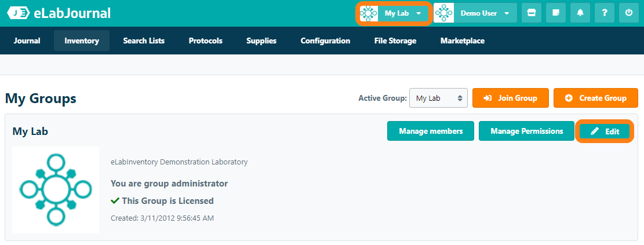Screen dimensions: 644x245
Task: Open the marketplace store icon
Action: pyautogui.click(x=531, y=13)
